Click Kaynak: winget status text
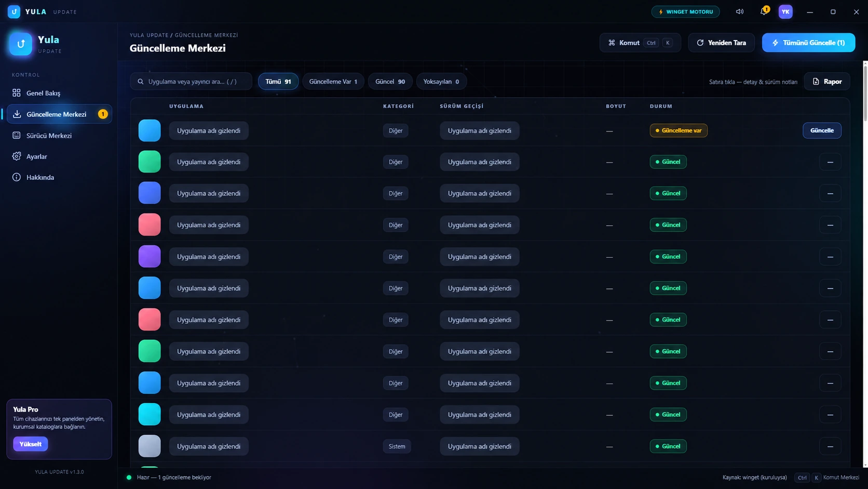 click(x=754, y=478)
